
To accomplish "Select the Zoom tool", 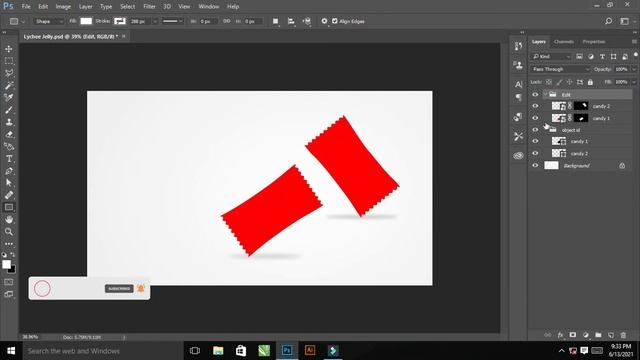I will [9, 232].
